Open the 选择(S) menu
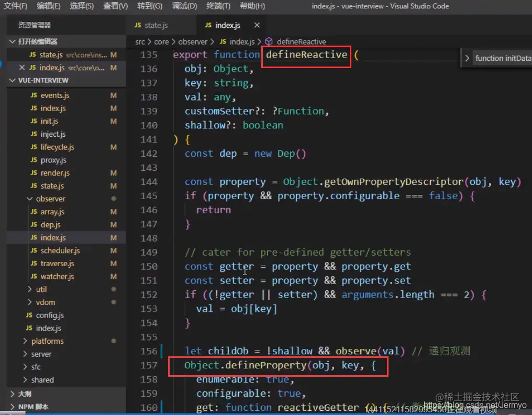The height and width of the screenshot is (415, 532). pyautogui.click(x=82, y=6)
